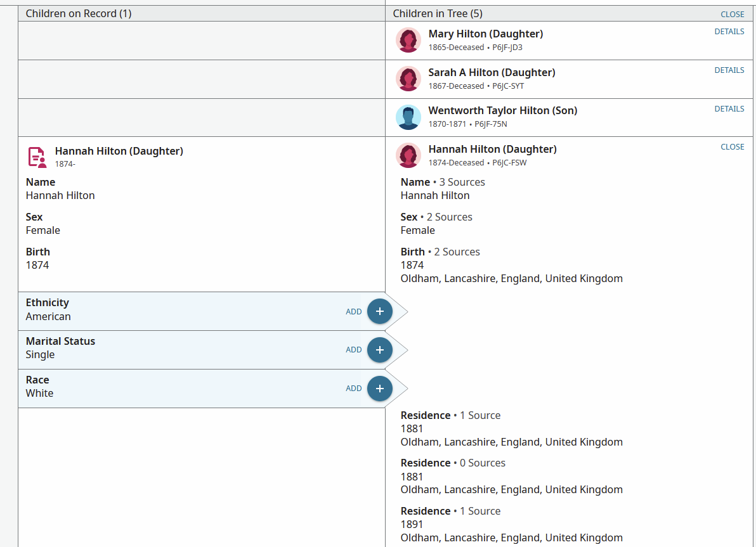Close Hannah Hilton's expanded details
The height and width of the screenshot is (547, 756).
pyautogui.click(x=732, y=147)
